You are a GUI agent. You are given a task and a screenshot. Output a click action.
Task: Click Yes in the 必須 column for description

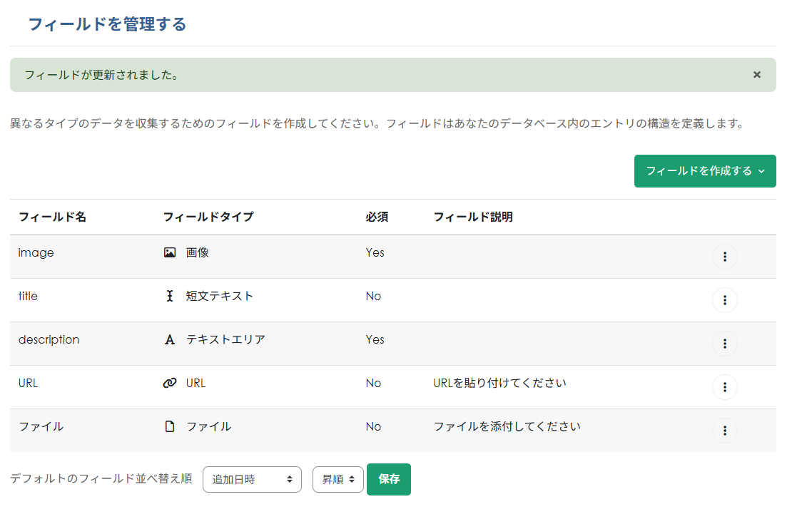point(375,339)
